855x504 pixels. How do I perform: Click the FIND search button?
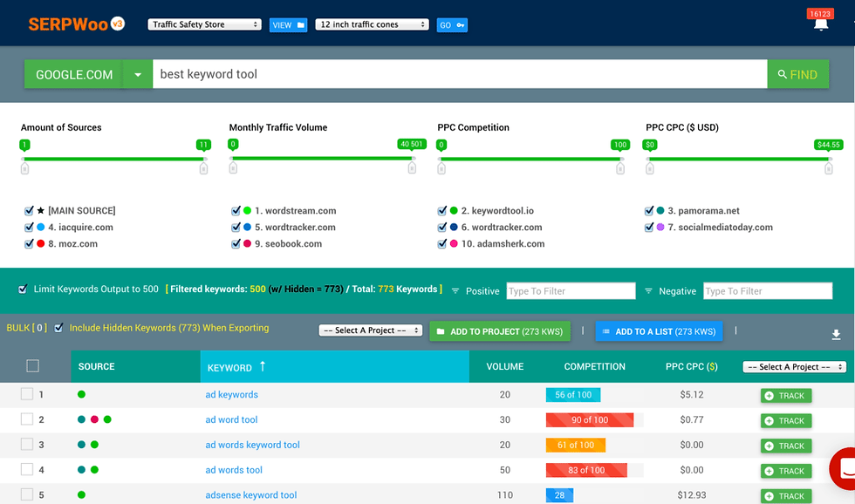point(797,74)
